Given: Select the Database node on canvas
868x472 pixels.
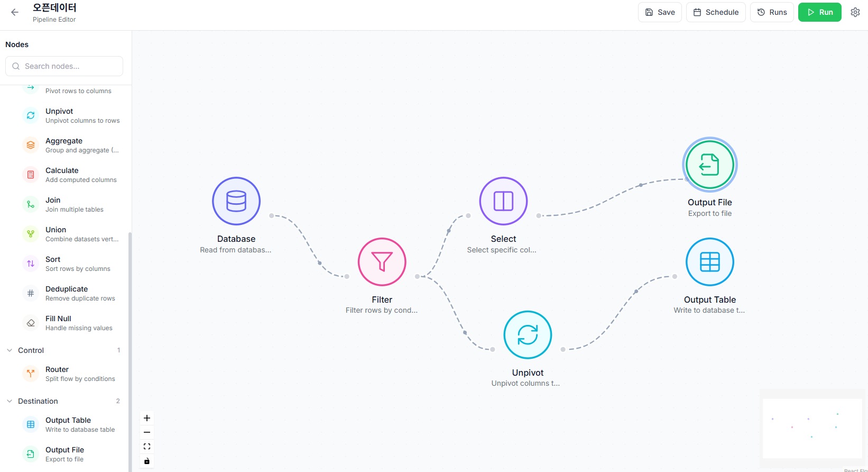Looking at the screenshot, I should point(236,201).
